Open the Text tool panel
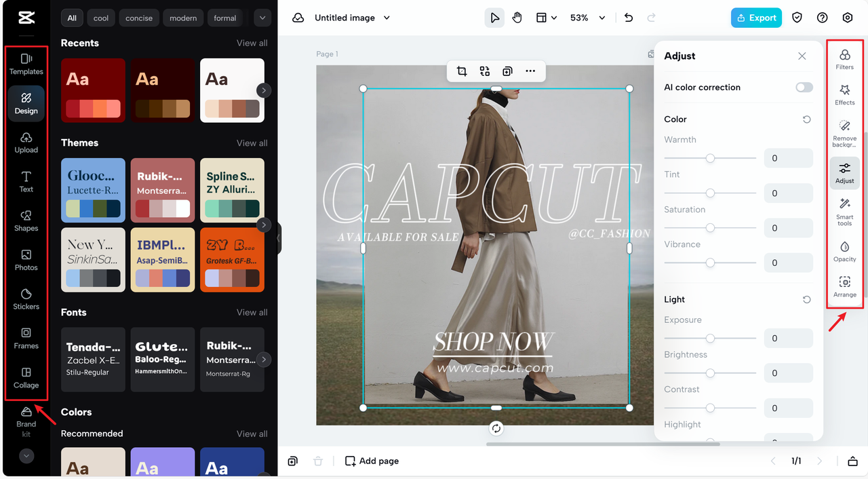This screenshot has height=479, width=868. (x=26, y=182)
